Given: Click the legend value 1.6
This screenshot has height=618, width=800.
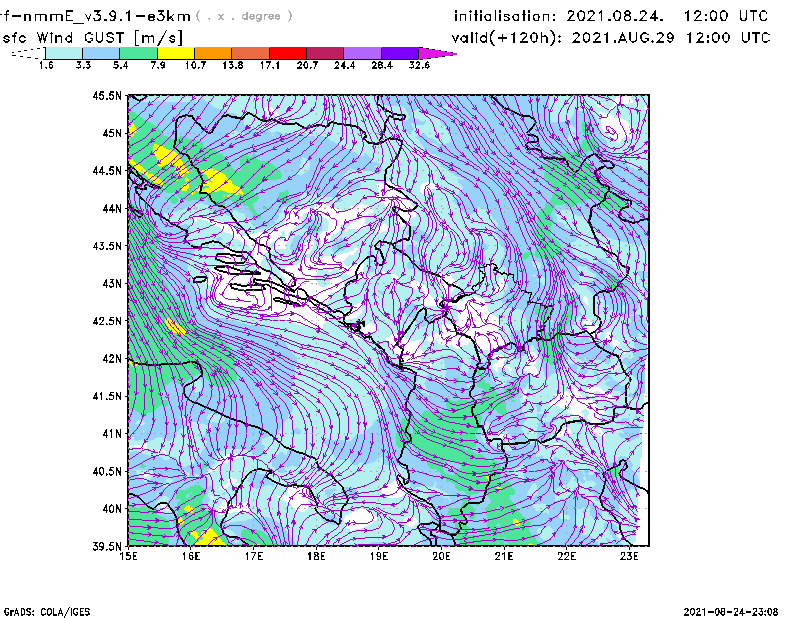Looking at the screenshot, I should (46, 65).
